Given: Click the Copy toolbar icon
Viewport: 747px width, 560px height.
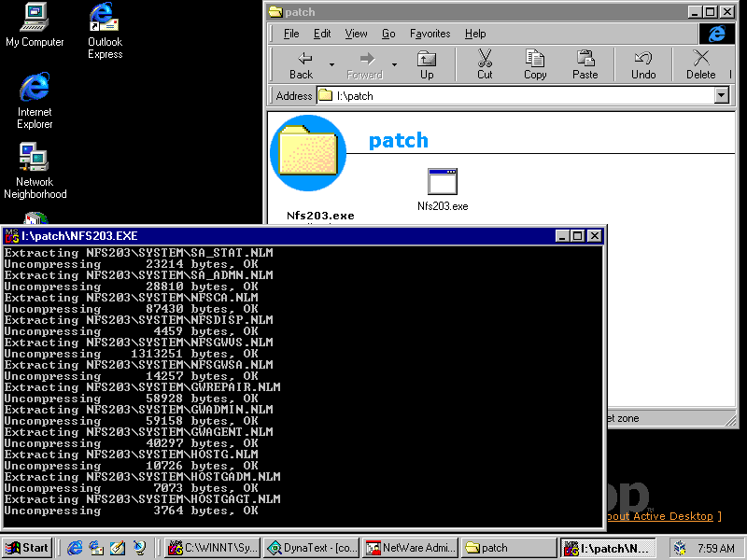Looking at the screenshot, I should click(x=535, y=64).
